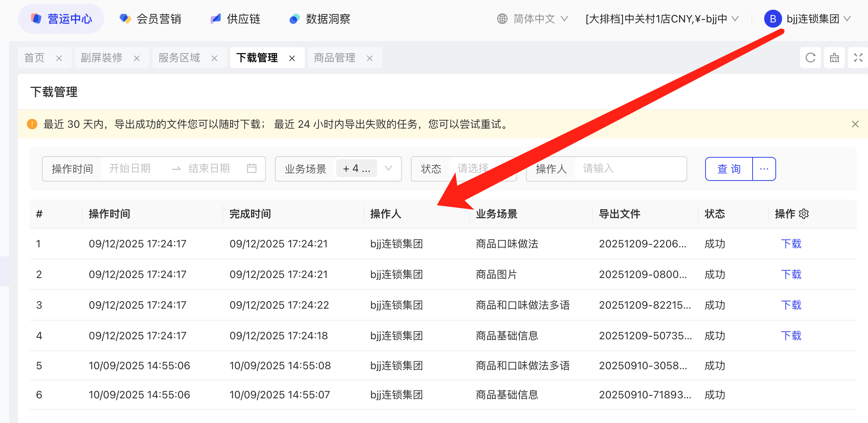The height and width of the screenshot is (423, 868).
Task: Click the 查询 button
Action: point(729,169)
